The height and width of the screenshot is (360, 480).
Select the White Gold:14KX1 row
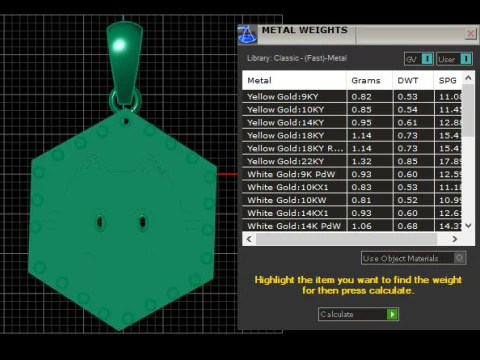[x=352, y=213]
